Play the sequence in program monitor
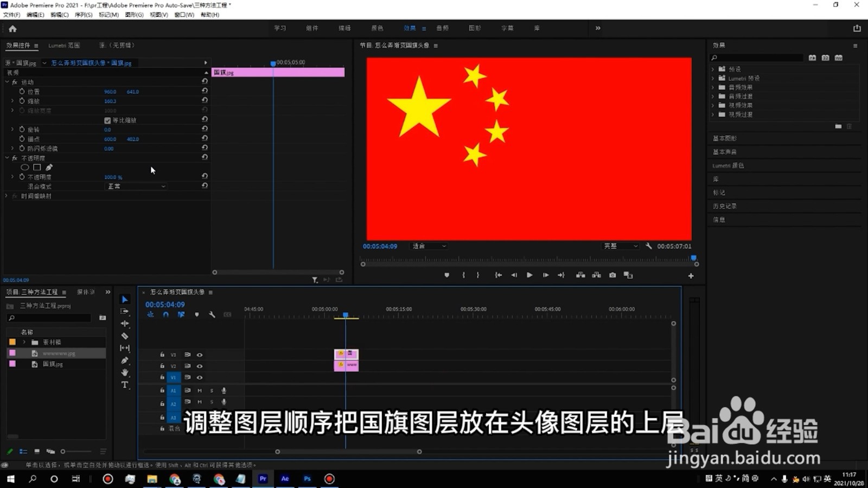 (x=529, y=275)
